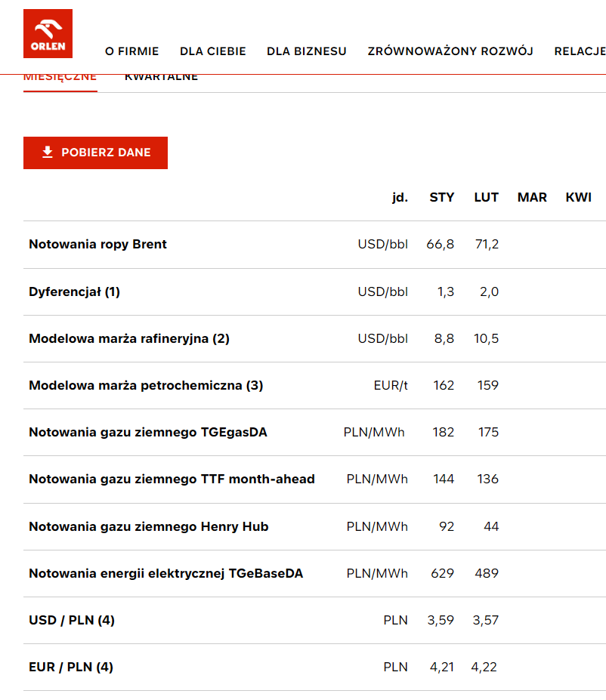Click Modelowa marża rafineryjna (2) label
Image resolution: width=606 pixels, height=700 pixels.
(129, 338)
